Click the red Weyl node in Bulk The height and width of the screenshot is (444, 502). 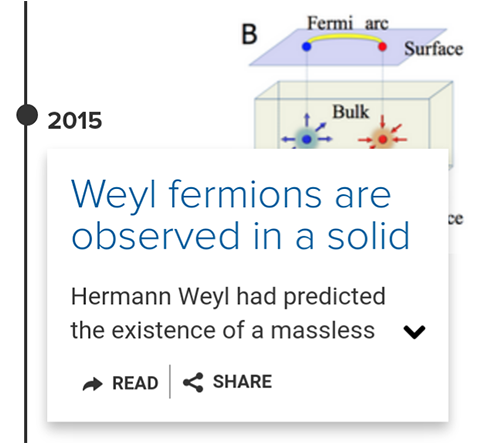click(x=383, y=139)
